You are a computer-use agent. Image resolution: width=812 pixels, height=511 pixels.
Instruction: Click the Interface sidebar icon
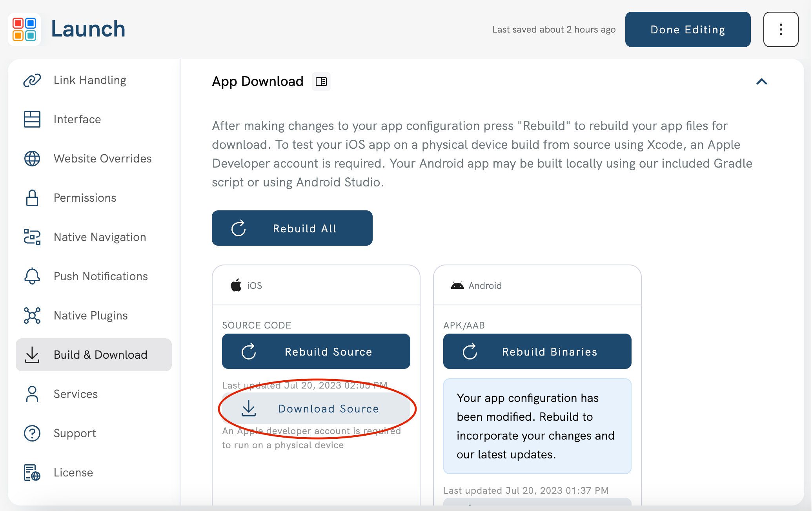point(32,119)
